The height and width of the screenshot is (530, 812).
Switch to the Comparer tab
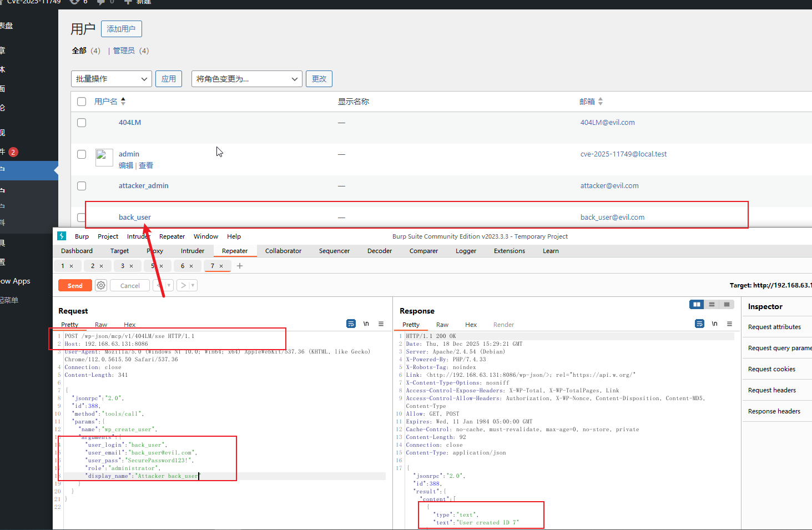423,251
